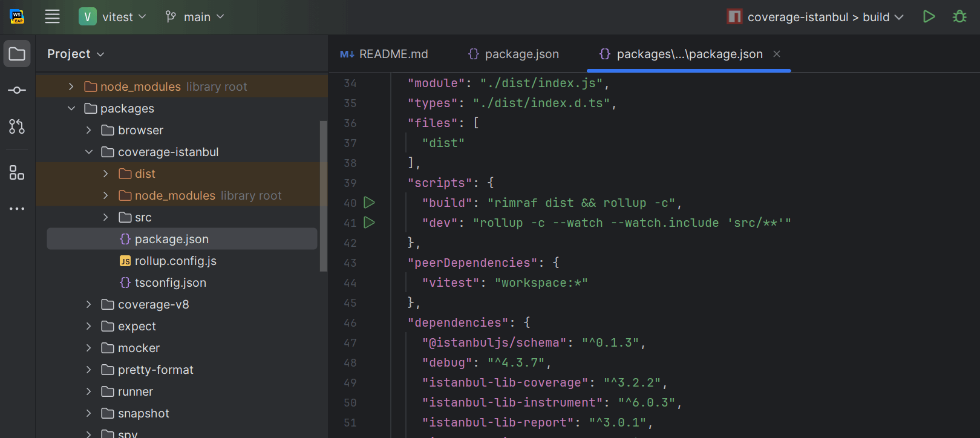Run the build script from gutter

(x=369, y=203)
